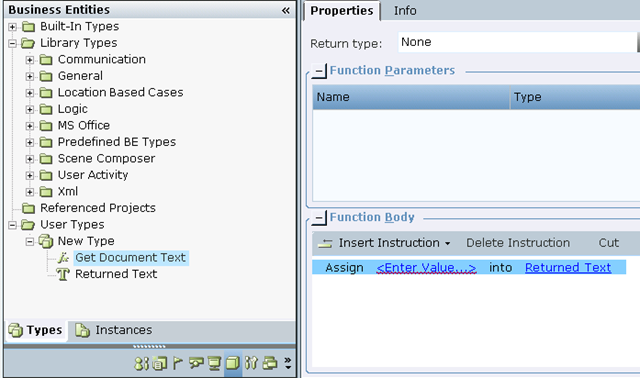Click the Xml folder icon
640x378 pixels.
click(46, 192)
